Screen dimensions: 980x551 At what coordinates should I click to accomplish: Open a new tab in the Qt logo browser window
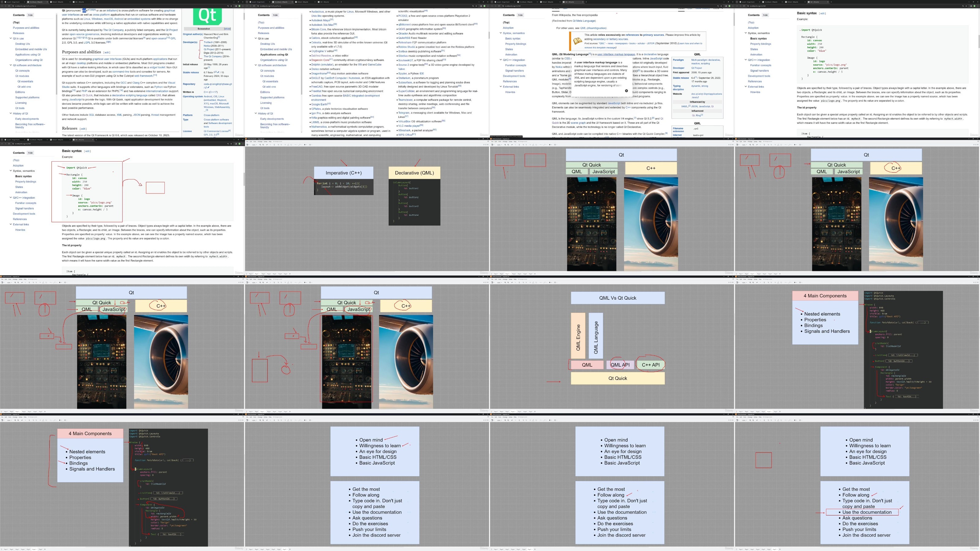point(96,2)
